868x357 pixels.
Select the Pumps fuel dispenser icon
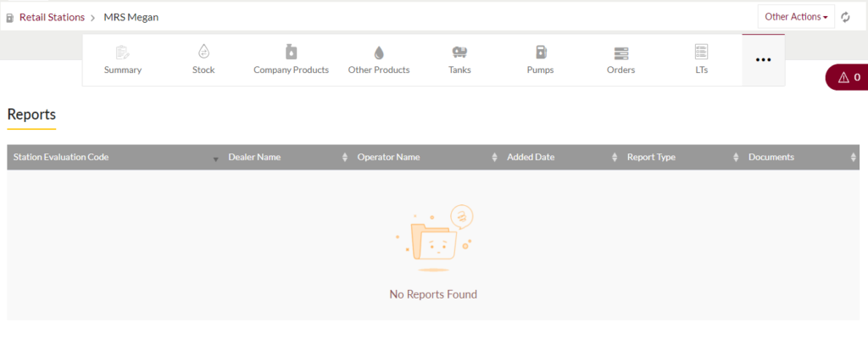coord(541,52)
